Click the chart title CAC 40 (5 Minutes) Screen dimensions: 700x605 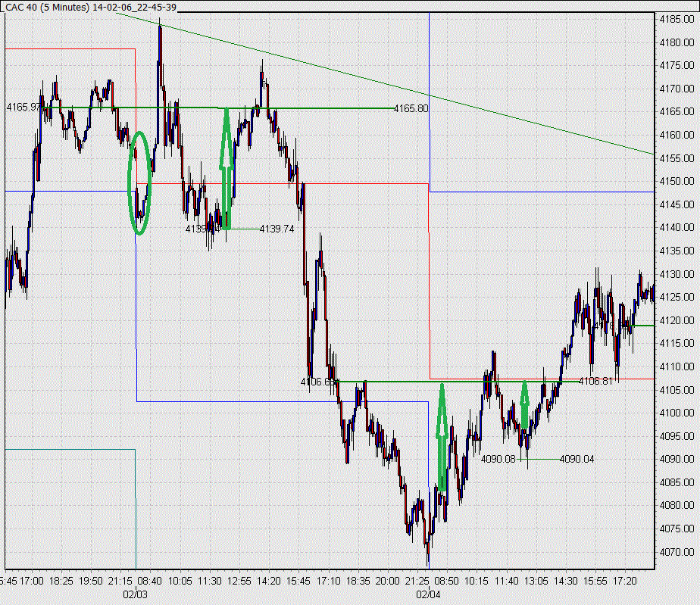click(x=47, y=8)
